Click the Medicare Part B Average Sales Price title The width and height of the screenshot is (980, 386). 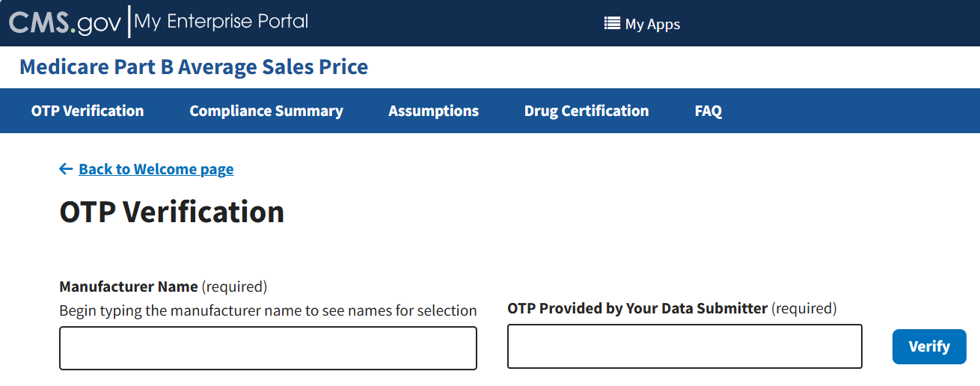[x=194, y=67]
